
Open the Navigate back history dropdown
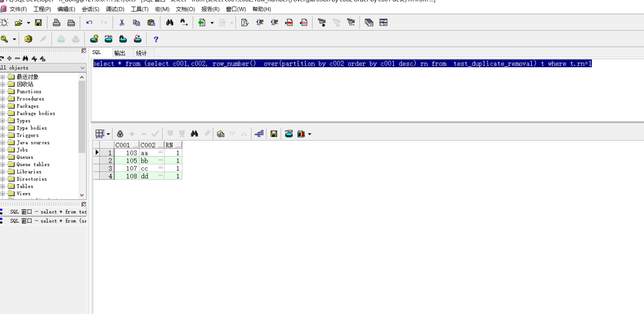click(x=212, y=23)
